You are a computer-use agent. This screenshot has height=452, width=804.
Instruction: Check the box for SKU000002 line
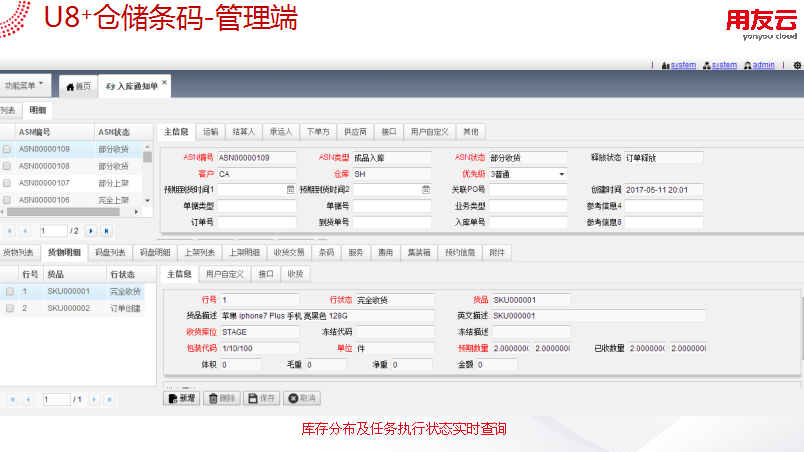(x=10, y=308)
